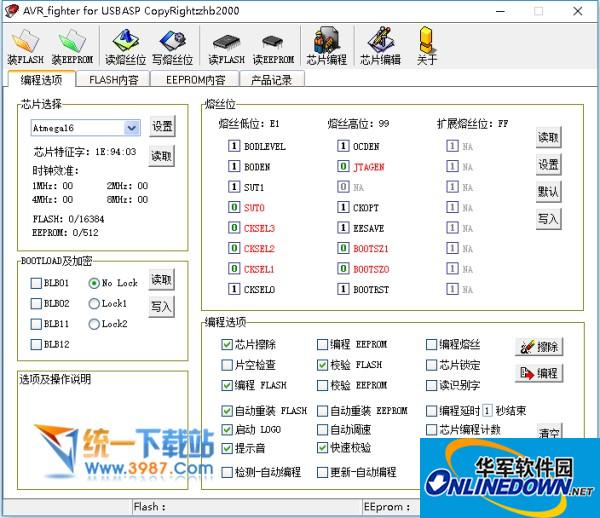Toggle the BODLEVEL fuse bit

click(234, 146)
